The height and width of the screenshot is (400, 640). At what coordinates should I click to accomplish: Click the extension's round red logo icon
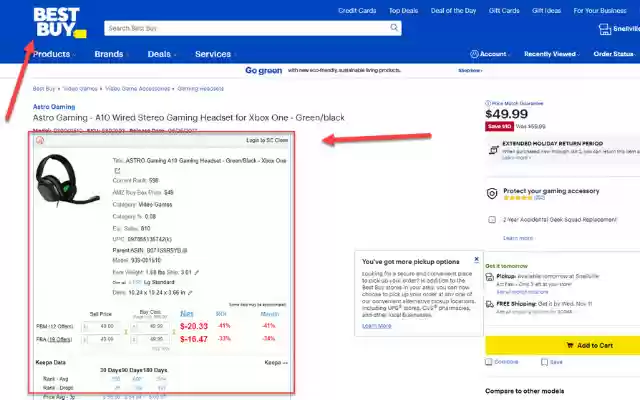tap(40, 140)
